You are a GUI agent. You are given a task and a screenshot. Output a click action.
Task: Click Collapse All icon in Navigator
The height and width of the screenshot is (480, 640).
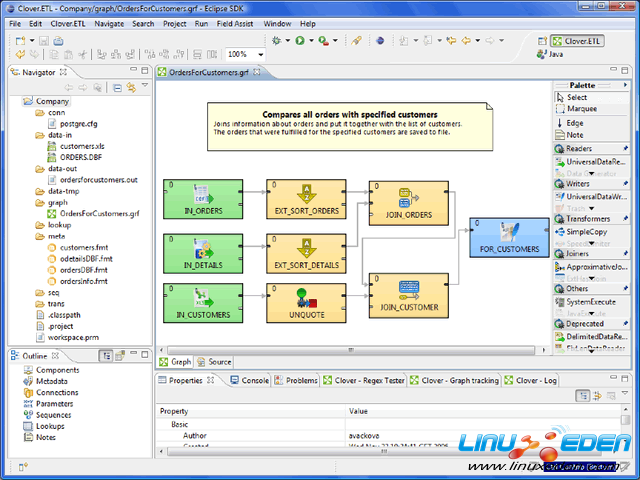tap(117, 88)
